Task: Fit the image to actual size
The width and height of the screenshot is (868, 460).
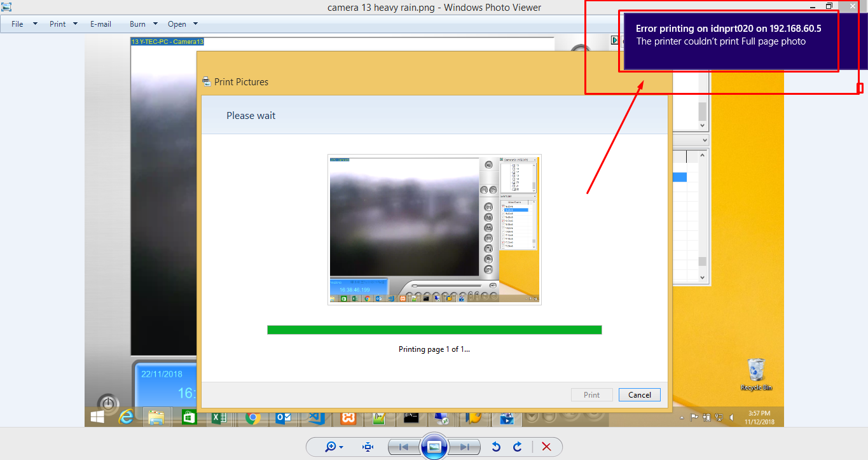Action: click(x=368, y=447)
